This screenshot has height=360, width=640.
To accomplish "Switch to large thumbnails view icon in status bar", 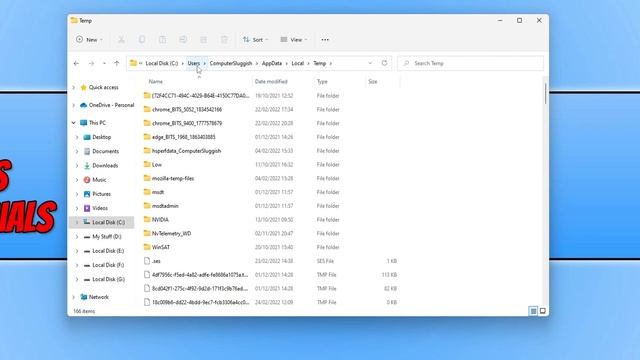I will [x=542, y=311].
